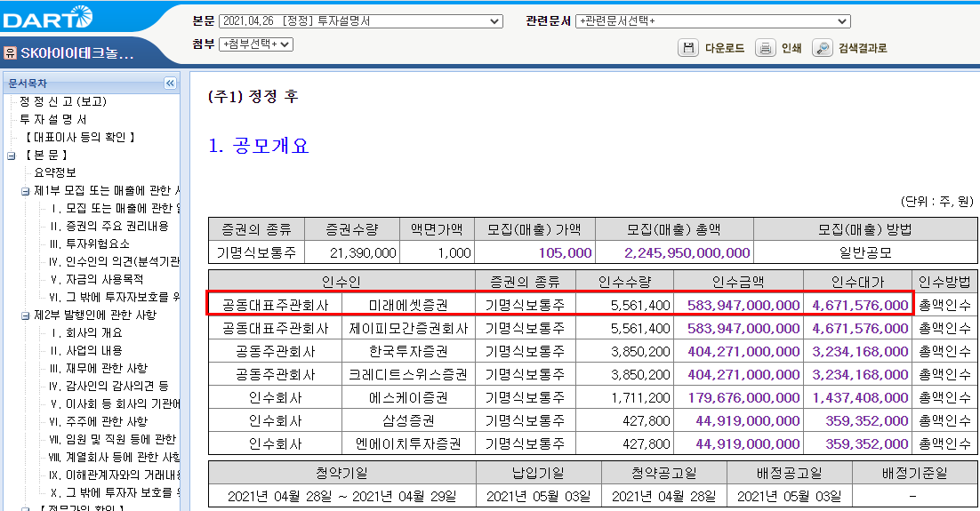Click the 한국투자증권 cell
This screenshot has height=511, width=980.
(408, 351)
